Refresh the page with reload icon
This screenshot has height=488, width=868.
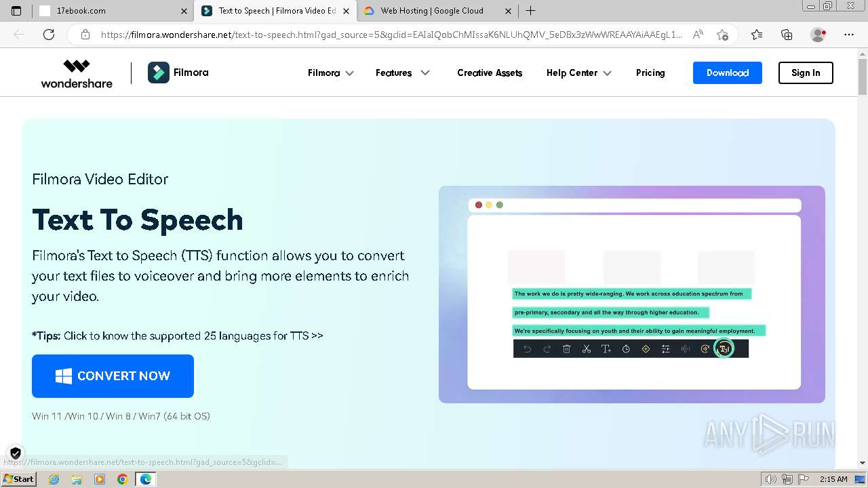49,35
